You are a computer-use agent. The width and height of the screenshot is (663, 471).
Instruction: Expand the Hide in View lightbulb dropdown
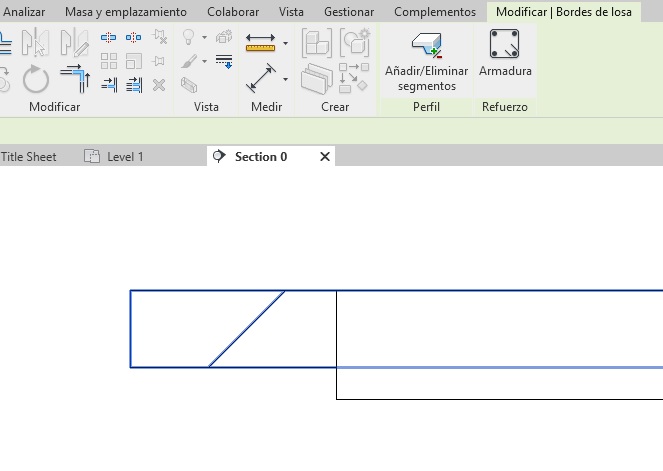point(204,38)
